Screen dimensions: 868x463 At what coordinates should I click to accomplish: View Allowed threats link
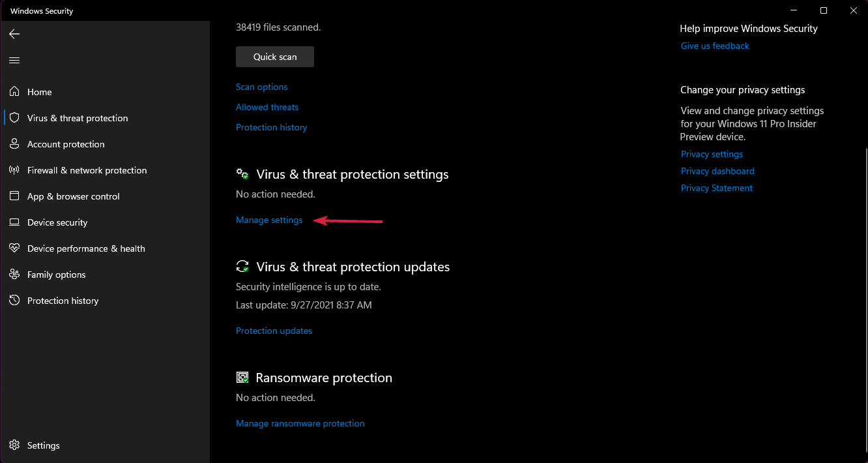(267, 107)
